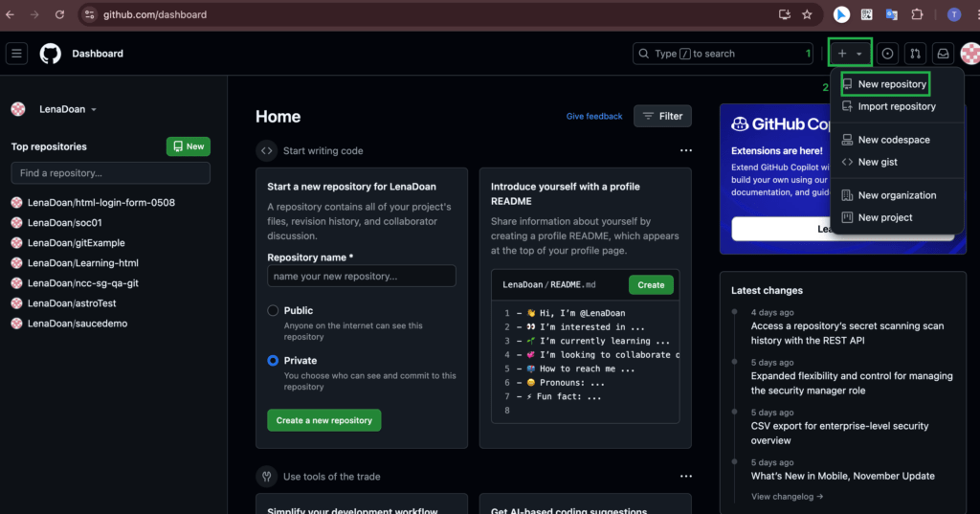
Task: Open the plus Create new dropdown
Action: (850, 54)
